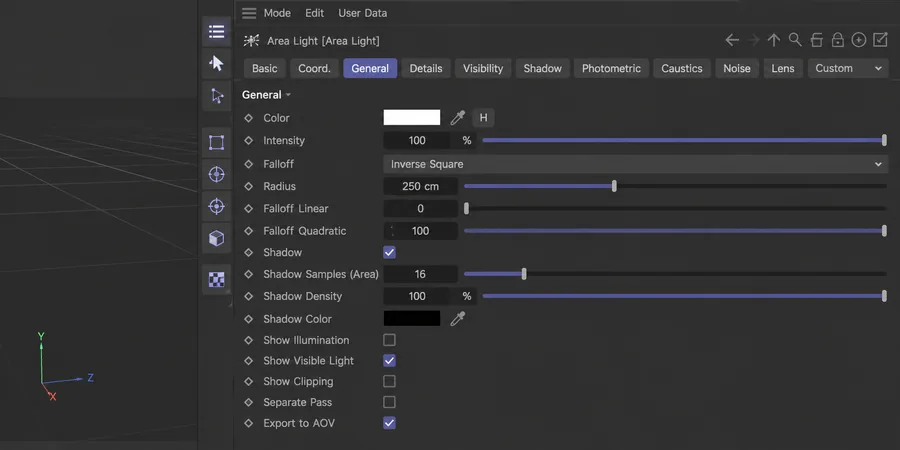
Task: Uncheck Show Visible Light
Action: 389,360
